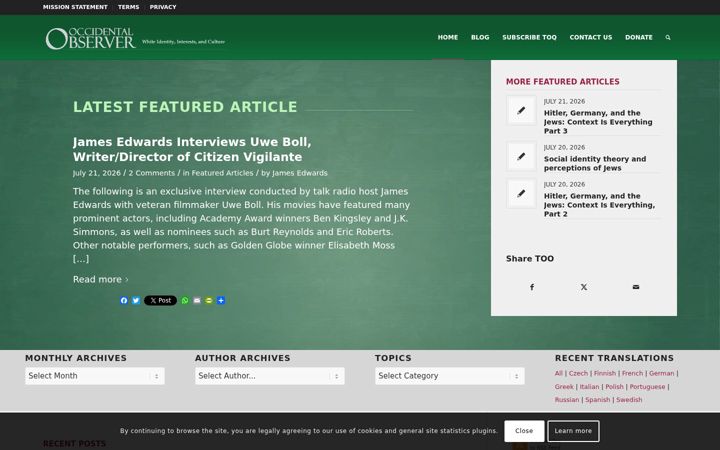Open Privacy link in top bar
Viewport: 720px width, 450px height.
(x=163, y=7)
